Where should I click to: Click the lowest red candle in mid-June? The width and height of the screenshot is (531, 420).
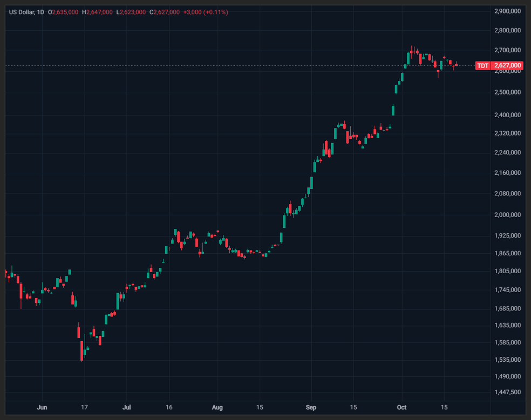tap(81, 350)
